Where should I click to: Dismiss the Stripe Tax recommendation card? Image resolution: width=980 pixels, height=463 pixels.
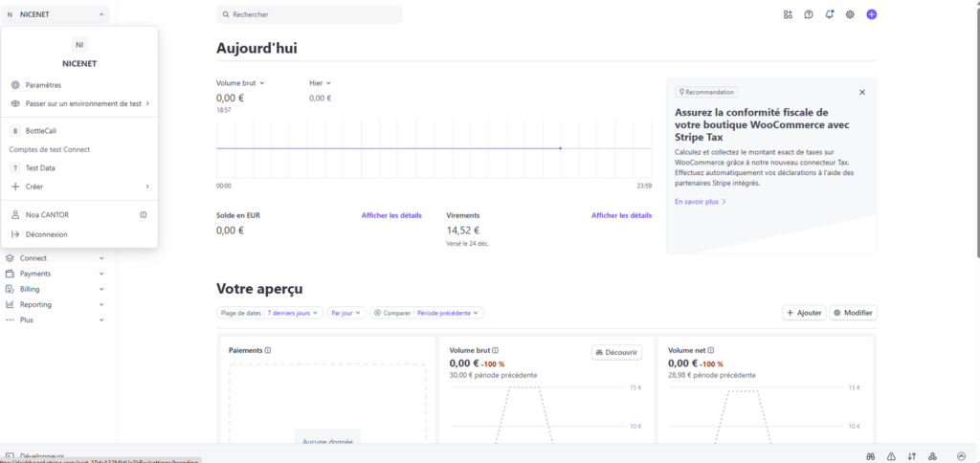[862, 92]
